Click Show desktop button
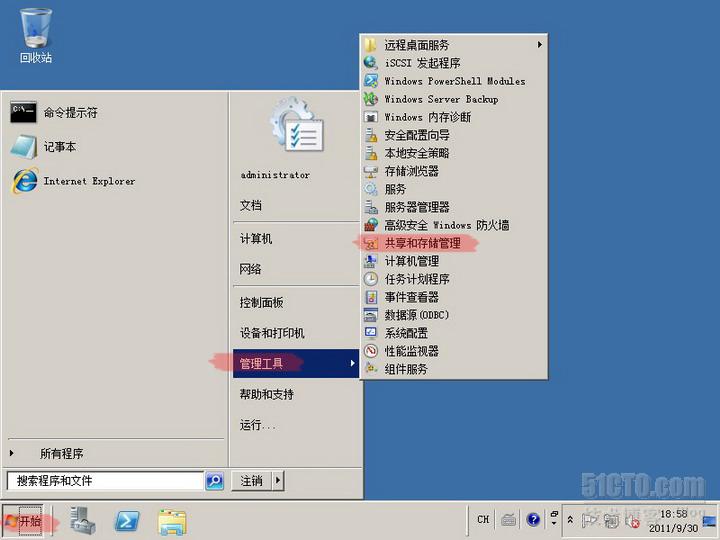Screen dimensions: 720x540 710,521
